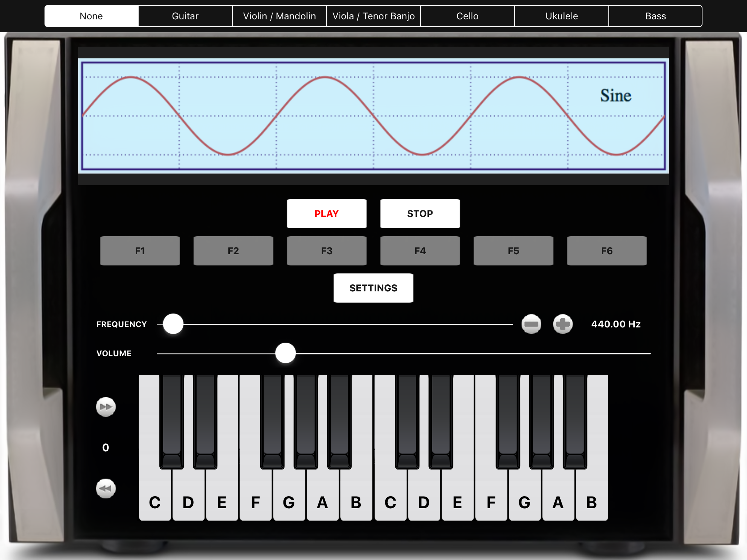Select the F4 preset button
The height and width of the screenshot is (560, 747).
pos(420,251)
